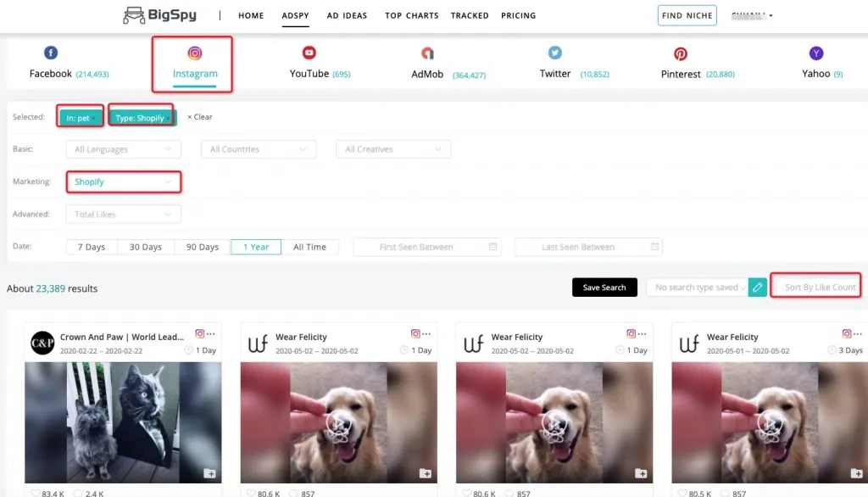Image resolution: width=868 pixels, height=497 pixels.
Task: Select the '7 Days' date filter
Action: 90,246
